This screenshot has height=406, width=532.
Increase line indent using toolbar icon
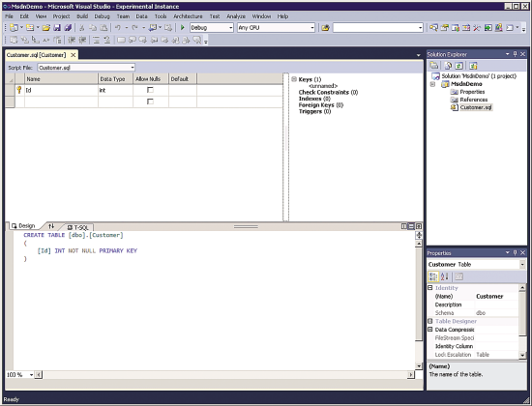click(x=82, y=40)
